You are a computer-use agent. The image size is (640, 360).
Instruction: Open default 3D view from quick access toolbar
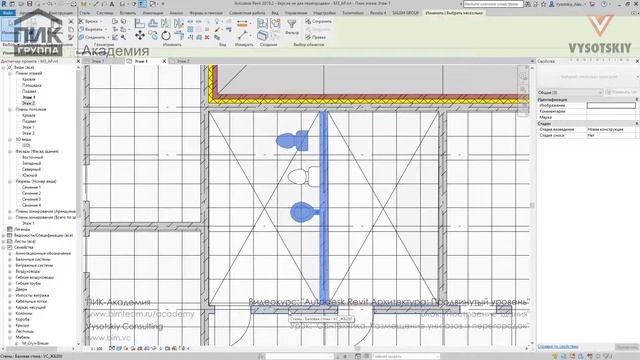[123, 4]
